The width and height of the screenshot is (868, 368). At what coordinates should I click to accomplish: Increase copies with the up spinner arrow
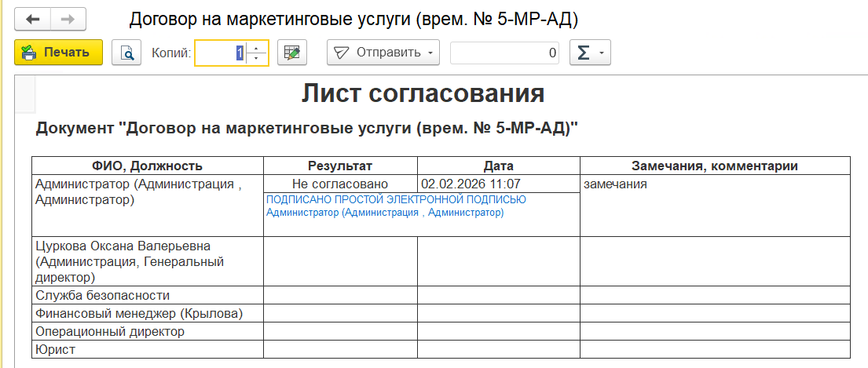tap(258, 47)
